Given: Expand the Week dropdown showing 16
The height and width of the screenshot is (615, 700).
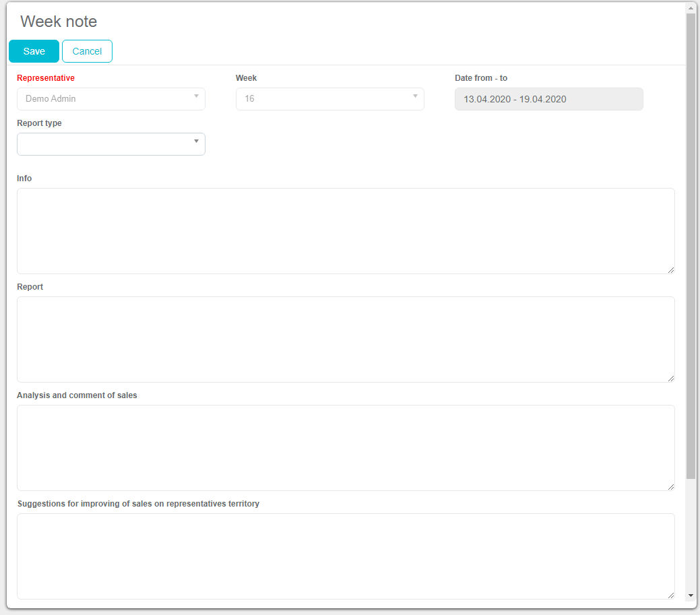Looking at the screenshot, I should click(x=329, y=99).
